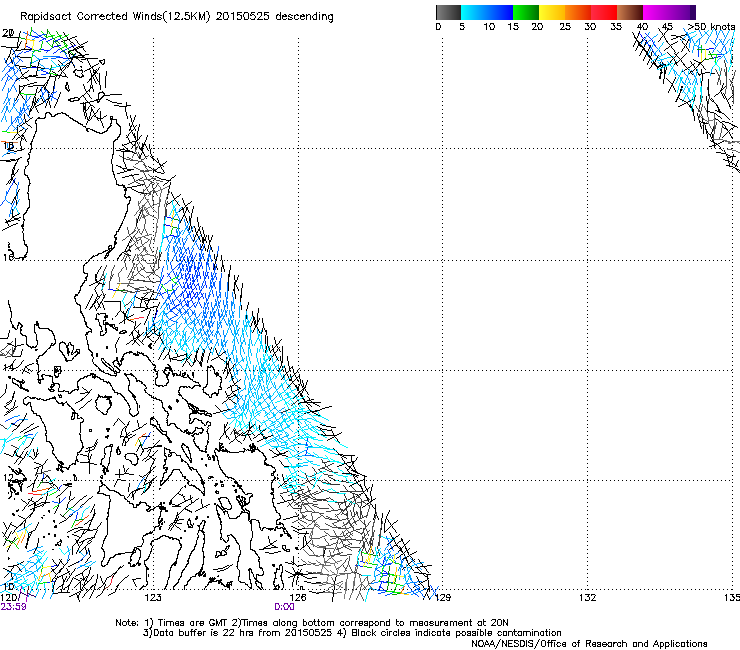Image resolution: width=740 pixels, height=650 pixels.
Task: Click the legend label "35" under color bar
Action: (x=616, y=27)
